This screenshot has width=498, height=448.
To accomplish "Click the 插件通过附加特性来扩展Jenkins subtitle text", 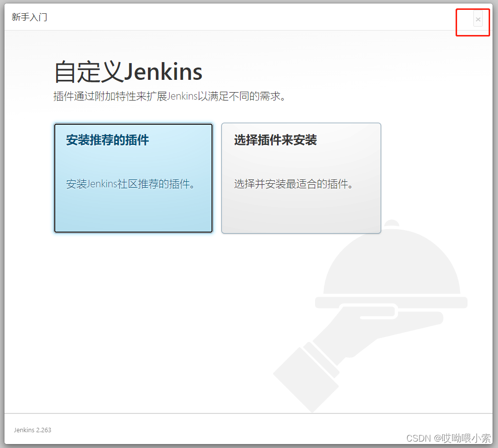I will pyautogui.click(x=170, y=96).
